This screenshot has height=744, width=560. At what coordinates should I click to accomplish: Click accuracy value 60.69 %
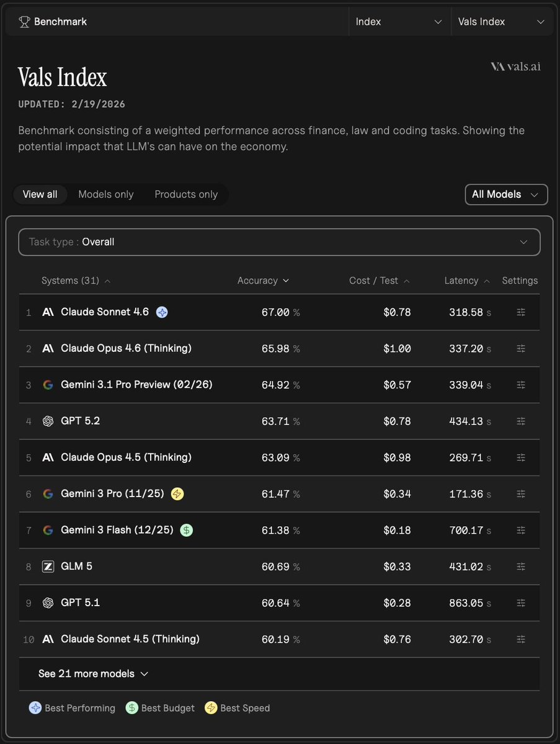(281, 567)
